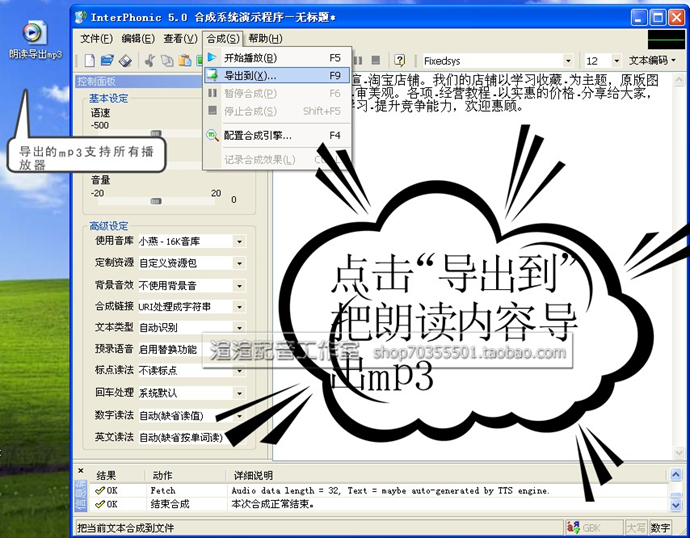
Task: Open the 文件(F) menu
Action: click(96, 39)
